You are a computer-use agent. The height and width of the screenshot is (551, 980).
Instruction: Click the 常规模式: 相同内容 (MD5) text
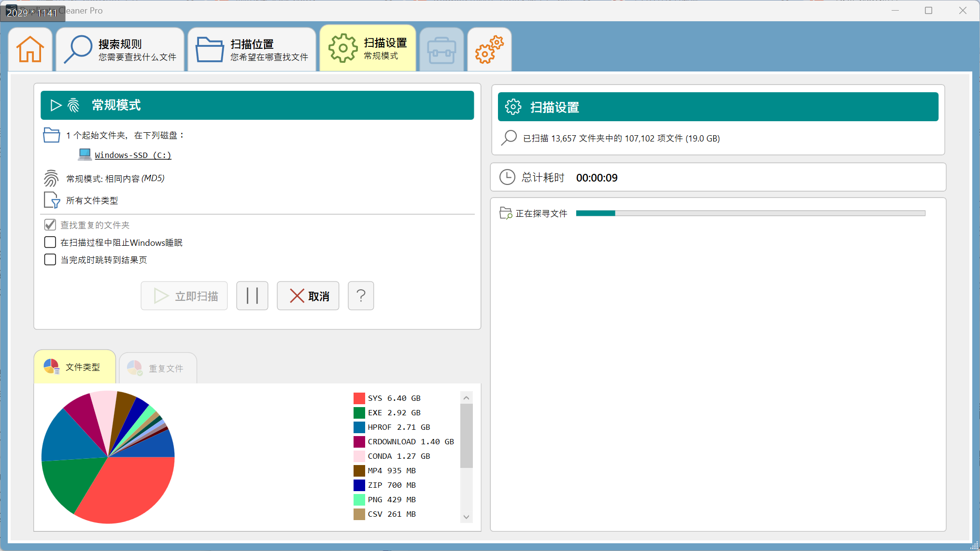coord(115,179)
